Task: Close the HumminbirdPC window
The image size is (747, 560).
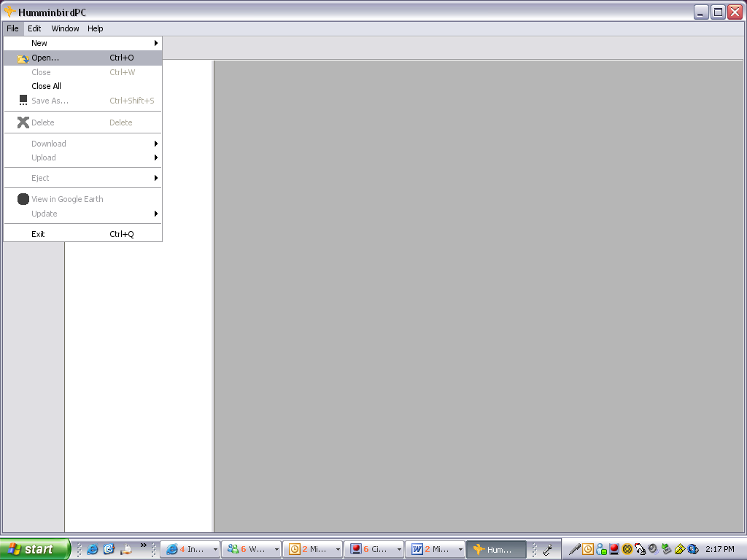Action: (735, 12)
